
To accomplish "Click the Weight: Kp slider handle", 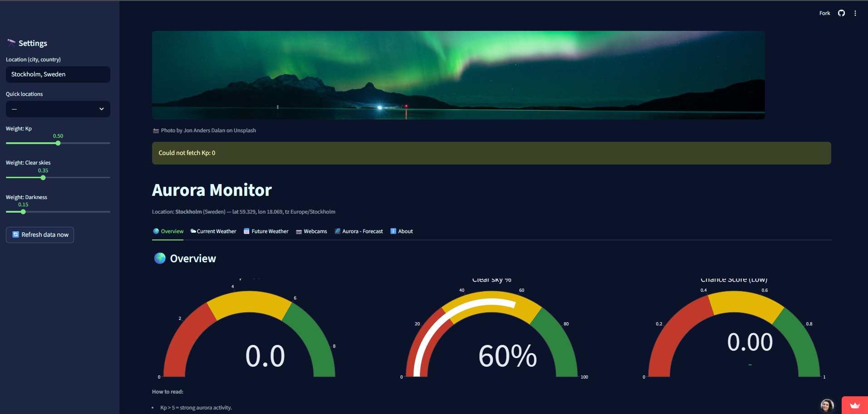I will coord(58,143).
